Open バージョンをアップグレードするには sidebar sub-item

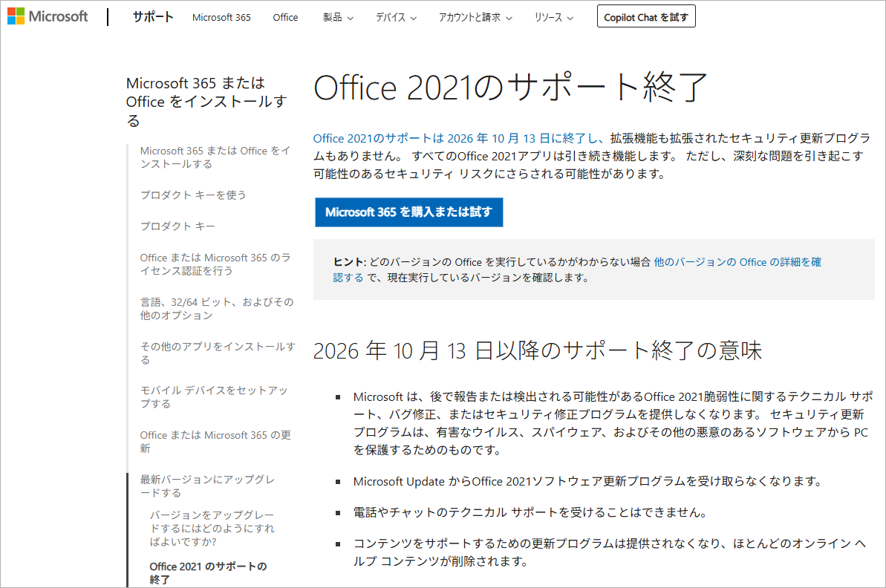[x=212, y=529]
